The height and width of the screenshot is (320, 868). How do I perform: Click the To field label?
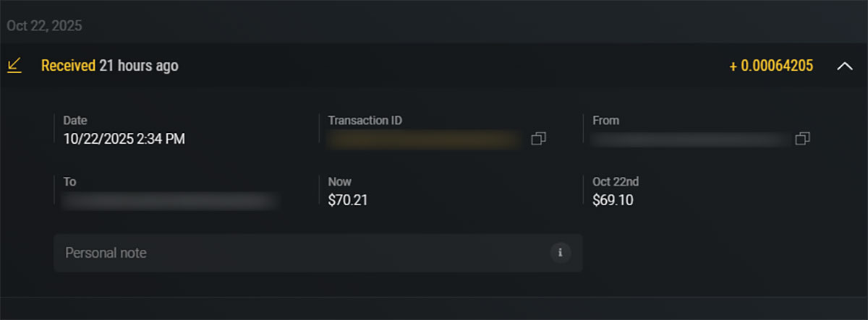tap(69, 181)
